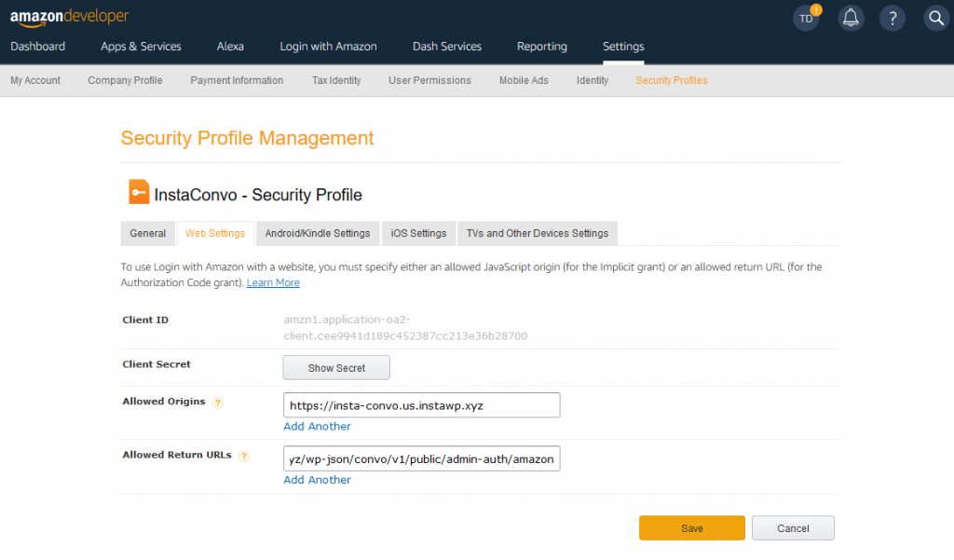This screenshot has height=560, width=954.
Task: Select the Web Settings tab
Action: [x=215, y=233]
